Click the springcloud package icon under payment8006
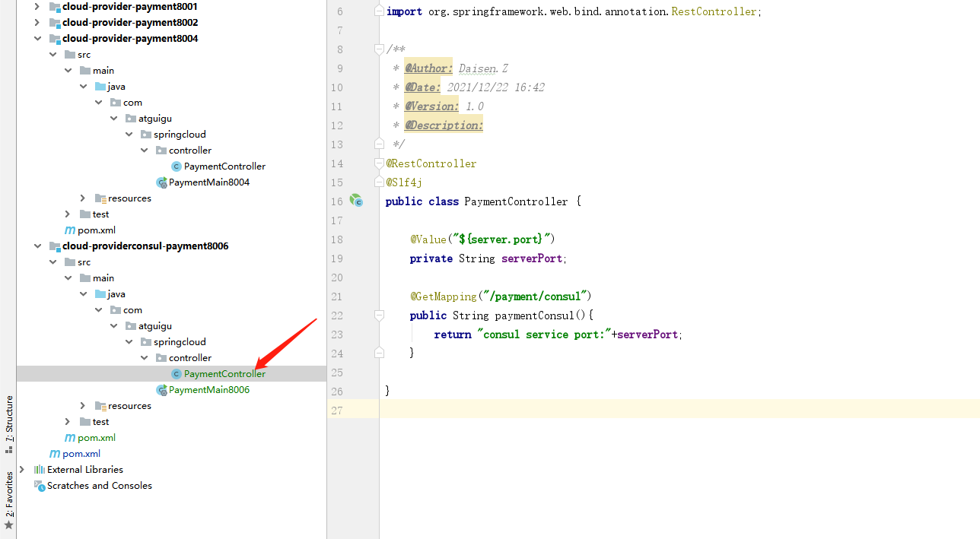This screenshot has width=980, height=539. 146,342
